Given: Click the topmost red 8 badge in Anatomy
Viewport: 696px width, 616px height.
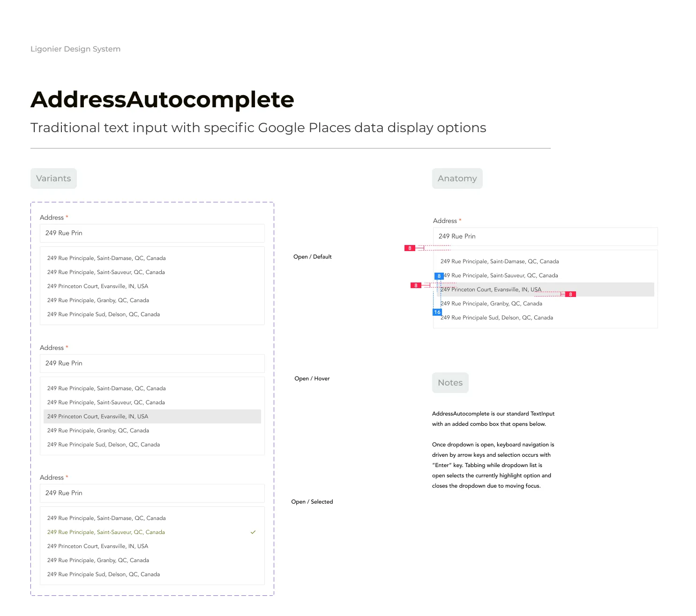Looking at the screenshot, I should [410, 248].
